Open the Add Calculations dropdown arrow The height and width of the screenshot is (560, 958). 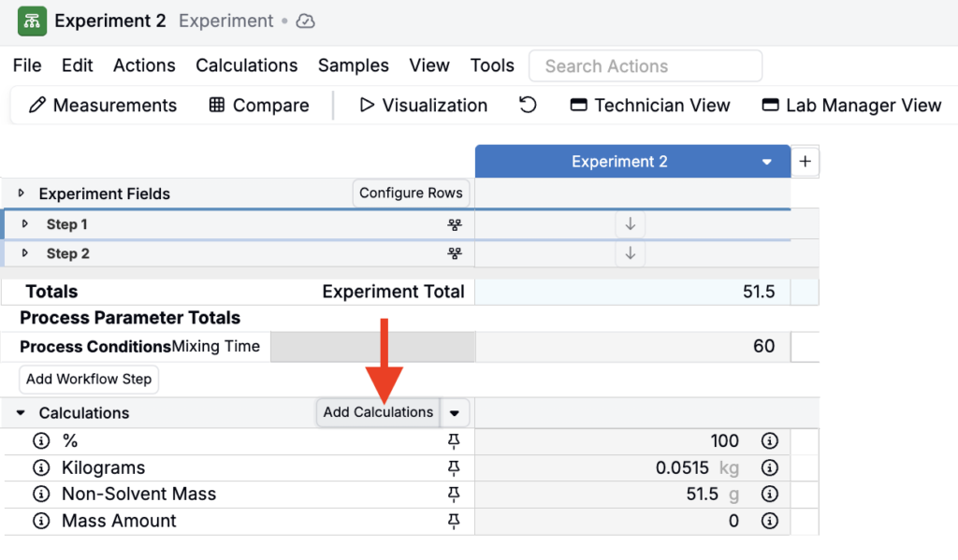[455, 413]
